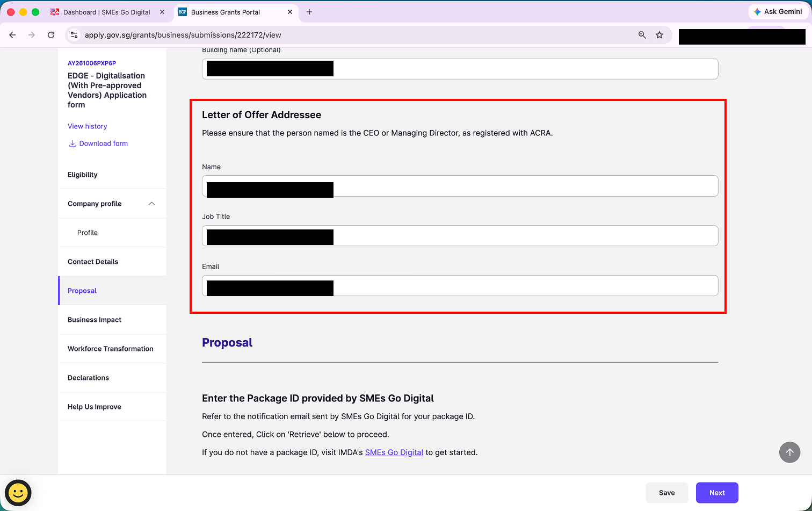Click the Proposal section heading
The width and height of the screenshot is (812, 511).
[x=227, y=343]
